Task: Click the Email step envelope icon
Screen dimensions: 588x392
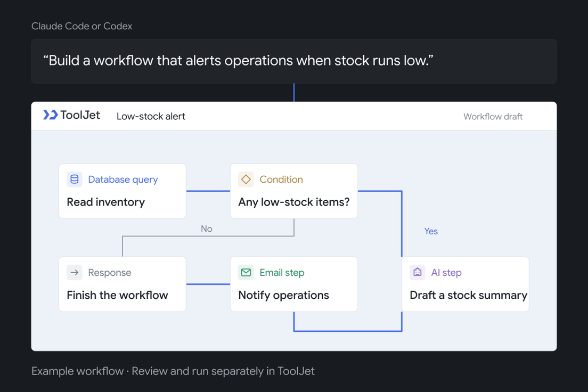Action: (x=246, y=272)
